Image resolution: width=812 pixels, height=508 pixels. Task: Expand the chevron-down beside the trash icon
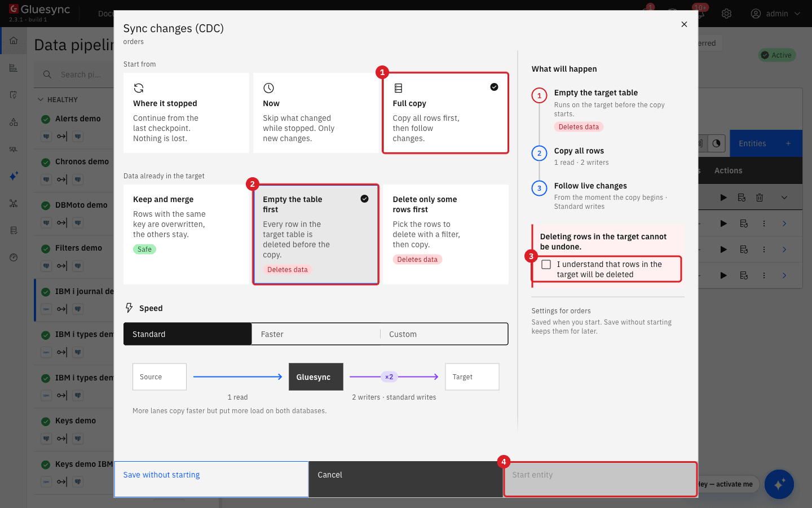click(784, 198)
